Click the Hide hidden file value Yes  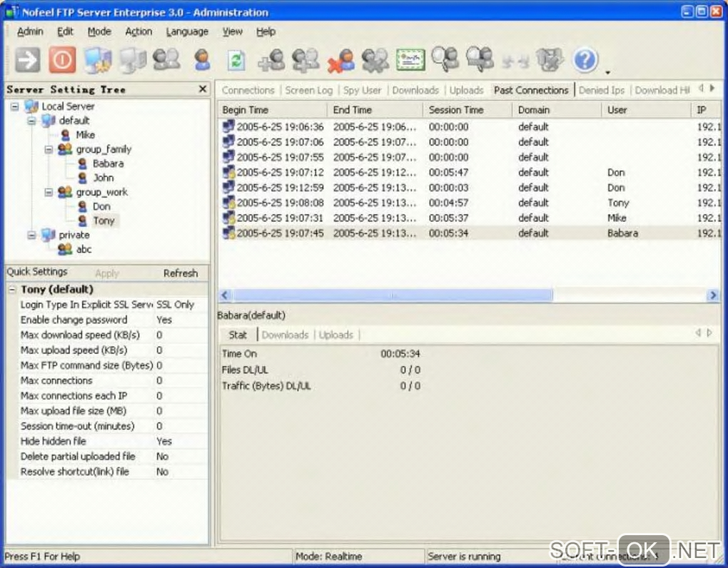pyautogui.click(x=164, y=441)
